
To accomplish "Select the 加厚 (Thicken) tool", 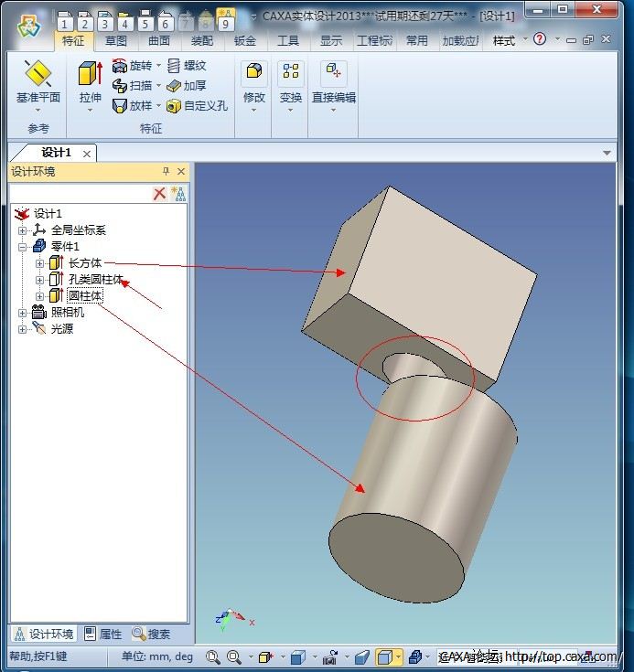I will pos(175,85).
